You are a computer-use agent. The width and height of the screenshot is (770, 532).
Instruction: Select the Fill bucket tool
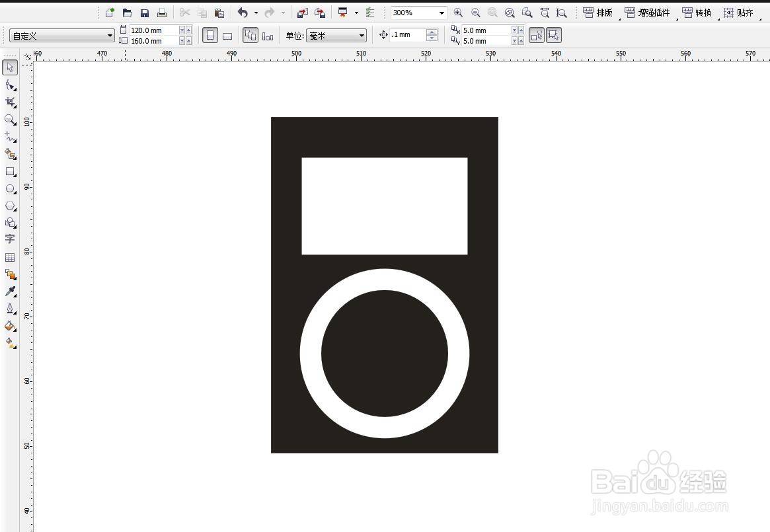pos(10,326)
